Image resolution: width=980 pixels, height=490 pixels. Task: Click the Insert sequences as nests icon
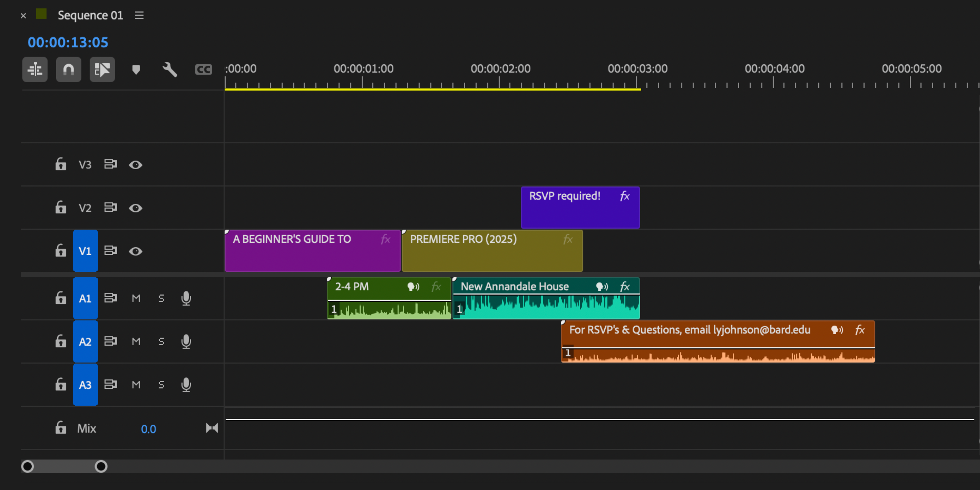35,69
